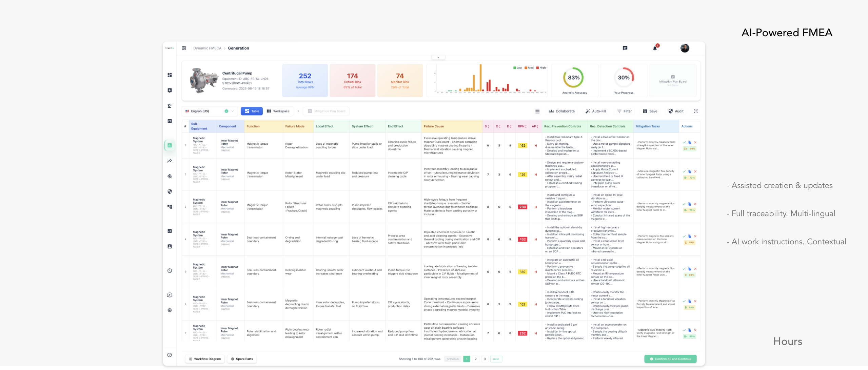Click the row density lines icon

pyautogui.click(x=537, y=111)
